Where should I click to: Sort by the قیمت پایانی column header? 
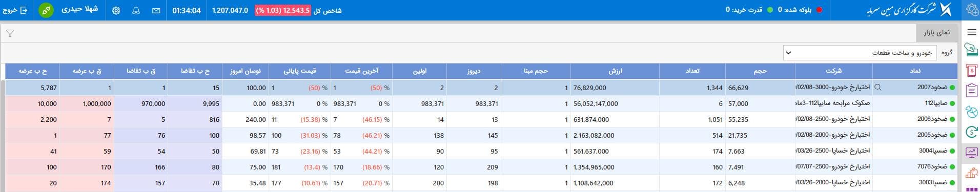click(300, 71)
